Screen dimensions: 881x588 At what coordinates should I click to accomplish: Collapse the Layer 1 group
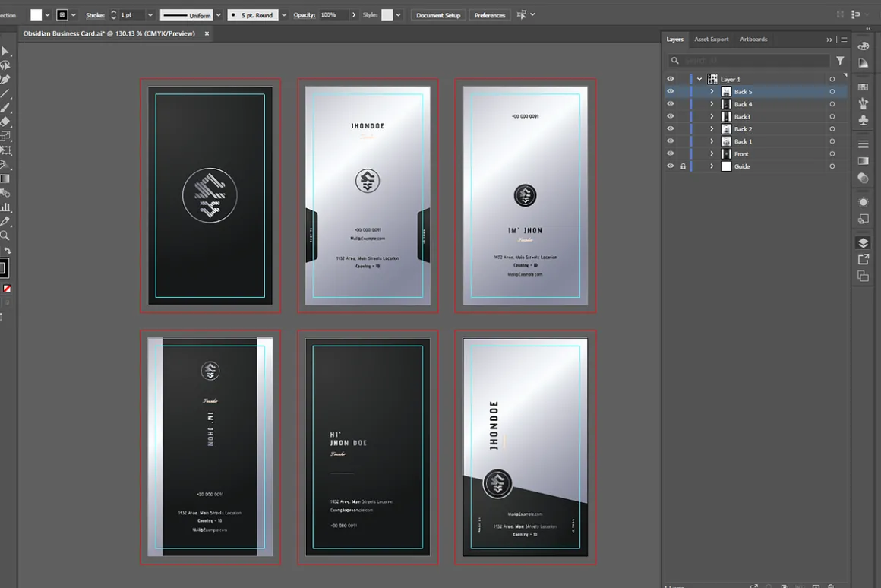point(699,79)
